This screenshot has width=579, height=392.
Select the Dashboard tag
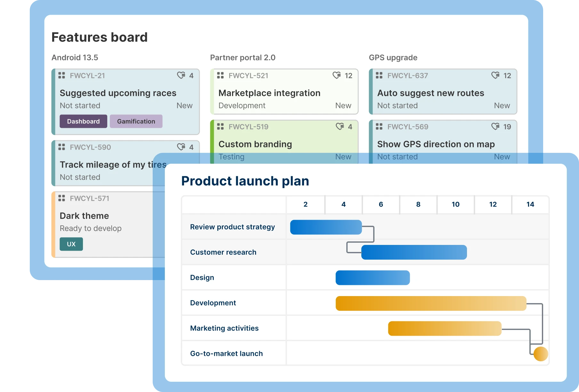[x=84, y=122]
